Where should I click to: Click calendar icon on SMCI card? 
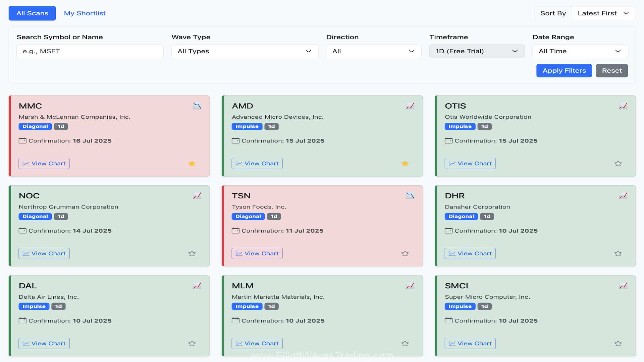448,320
